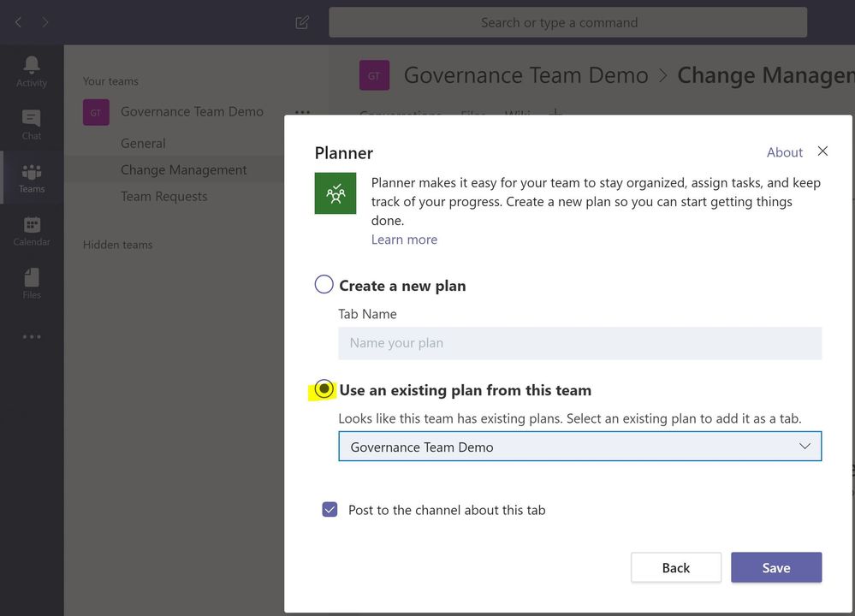Select Create a new plan radio
The width and height of the screenshot is (855, 616).
324,285
